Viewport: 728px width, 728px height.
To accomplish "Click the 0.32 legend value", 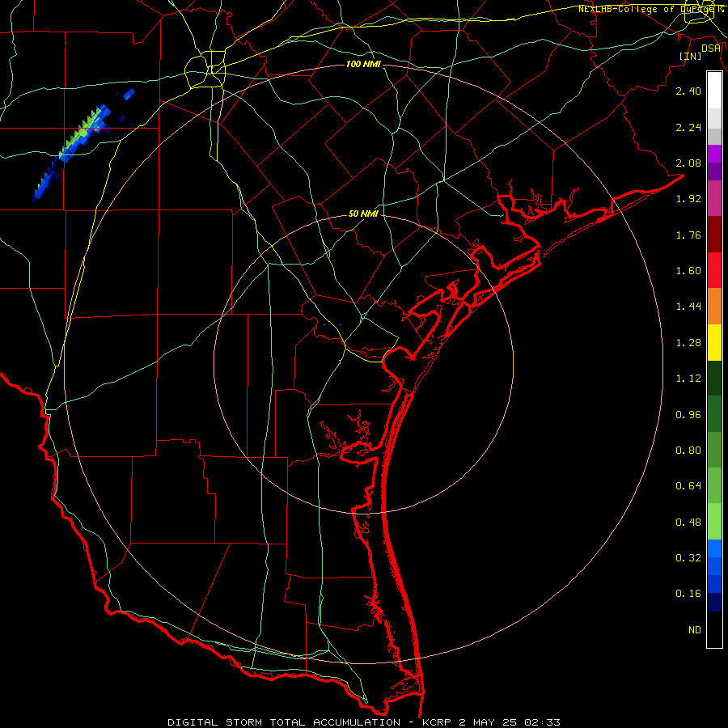I will (x=688, y=558).
